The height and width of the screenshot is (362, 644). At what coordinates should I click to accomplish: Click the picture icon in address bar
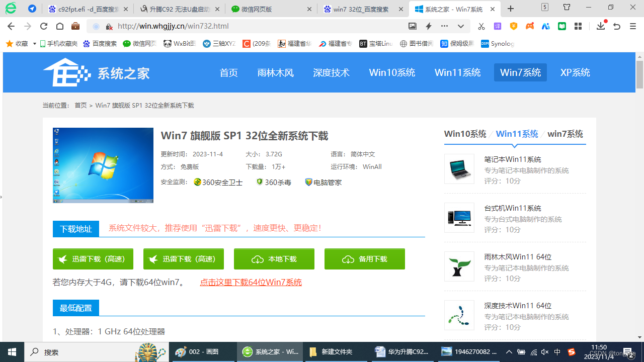tap(413, 26)
